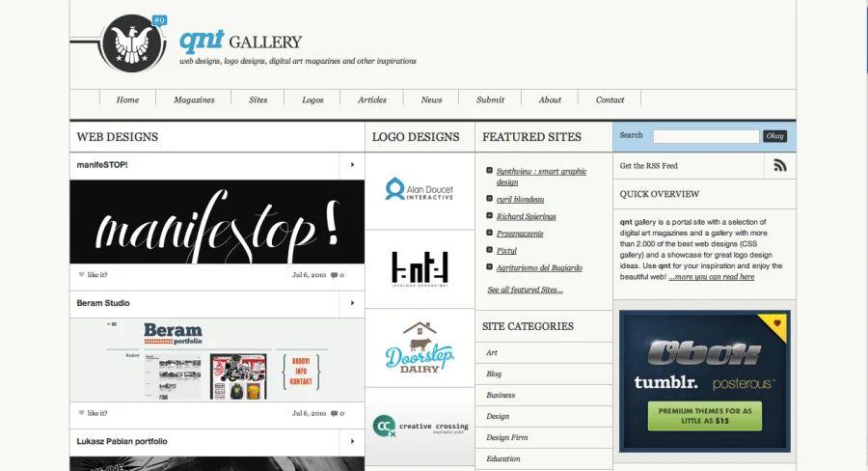
Task: Select the Creative Crossing logo entry
Action: click(420, 426)
